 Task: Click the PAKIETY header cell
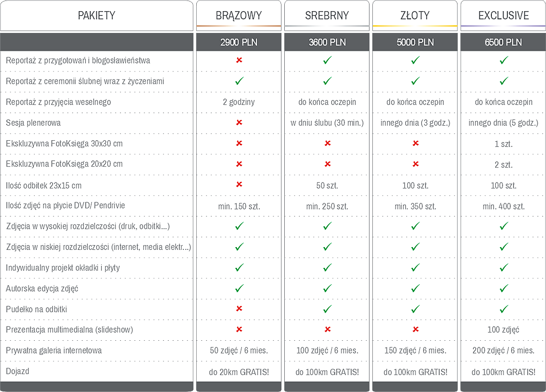96,16
